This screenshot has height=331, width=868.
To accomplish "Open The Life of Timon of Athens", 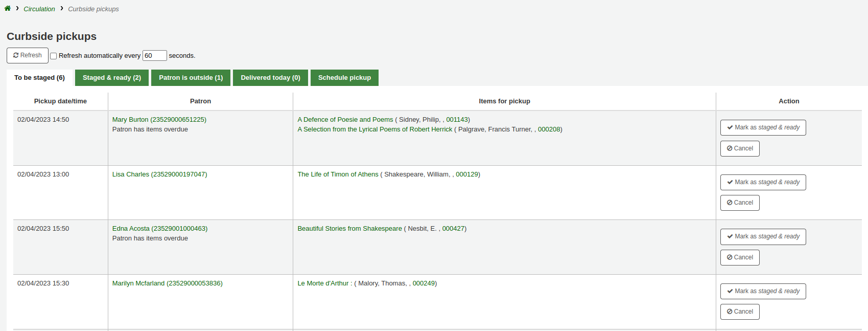I will point(338,174).
